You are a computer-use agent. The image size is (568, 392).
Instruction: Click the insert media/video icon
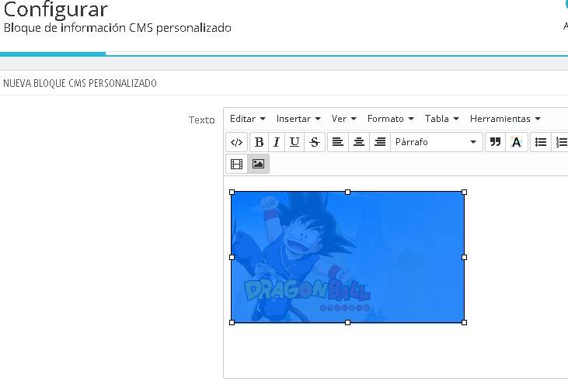coord(236,164)
